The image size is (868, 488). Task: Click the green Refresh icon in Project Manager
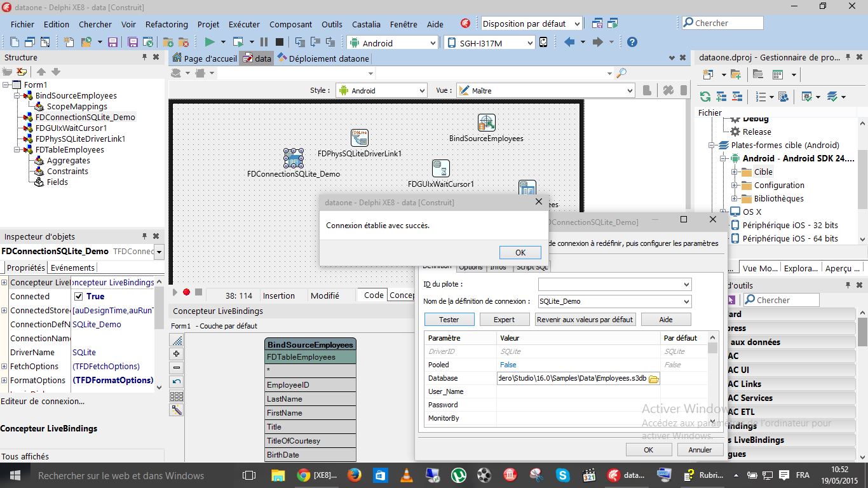(x=705, y=97)
